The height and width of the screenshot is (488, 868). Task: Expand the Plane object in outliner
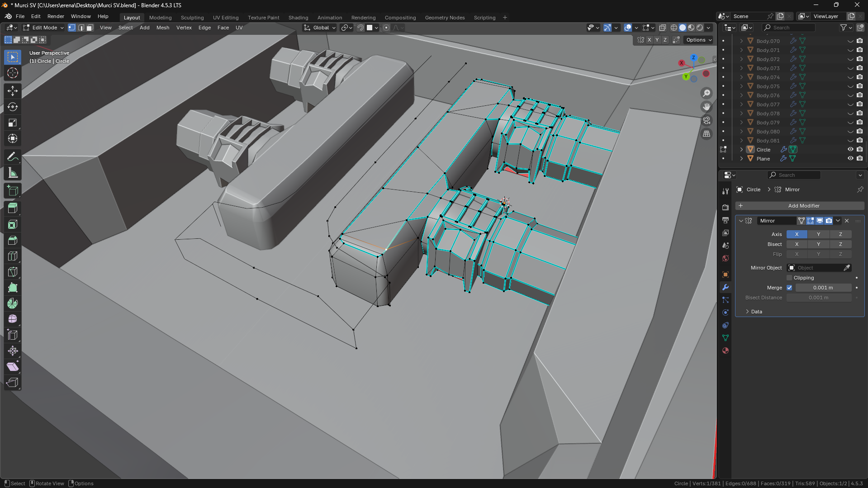[741, 159]
